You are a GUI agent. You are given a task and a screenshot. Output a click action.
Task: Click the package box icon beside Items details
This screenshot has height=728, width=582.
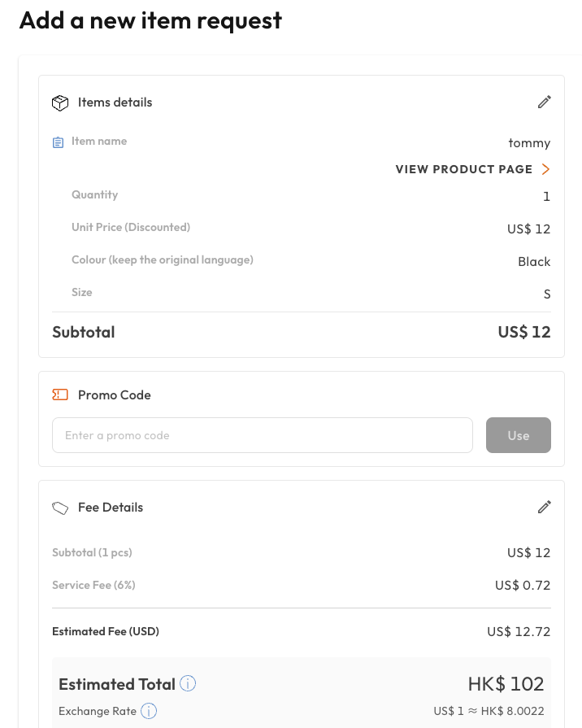pyautogui.click(x=60, y=102)
